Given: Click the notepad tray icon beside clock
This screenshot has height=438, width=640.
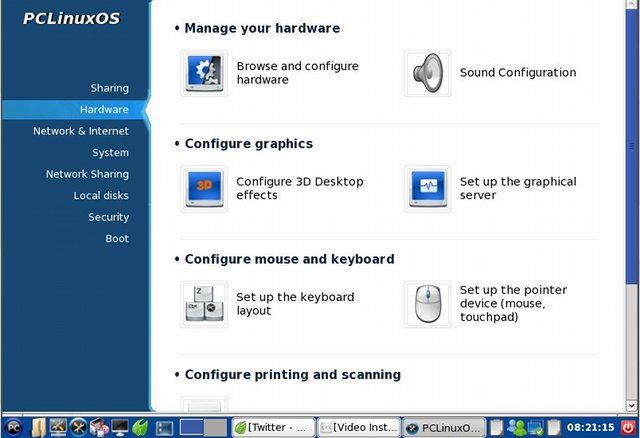Looking at the screenshot, I should [554, 428].
